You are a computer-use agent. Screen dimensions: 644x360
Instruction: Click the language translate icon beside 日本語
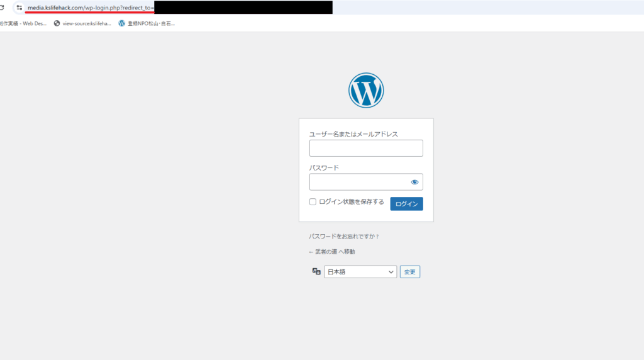[x=316, y=272]
